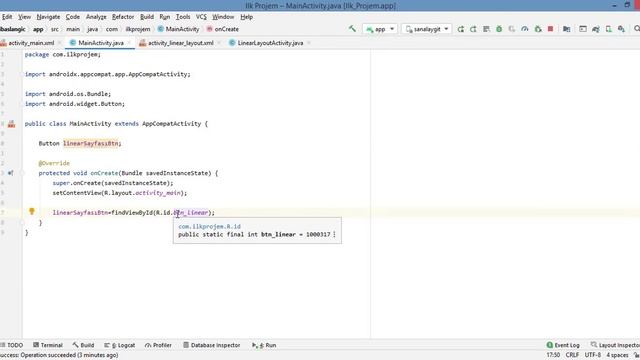The width and height of the screenshot is (640, 360).
Task: Click the java breadcrumb
Action: coord(93,29)
